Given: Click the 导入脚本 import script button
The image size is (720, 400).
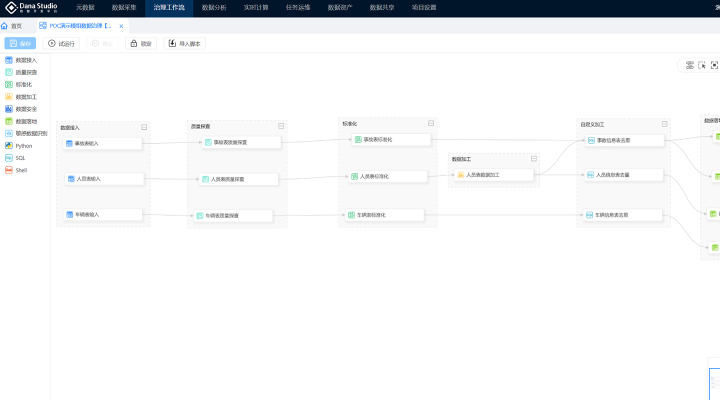Looking at the screenshot, I should point(184,43).
